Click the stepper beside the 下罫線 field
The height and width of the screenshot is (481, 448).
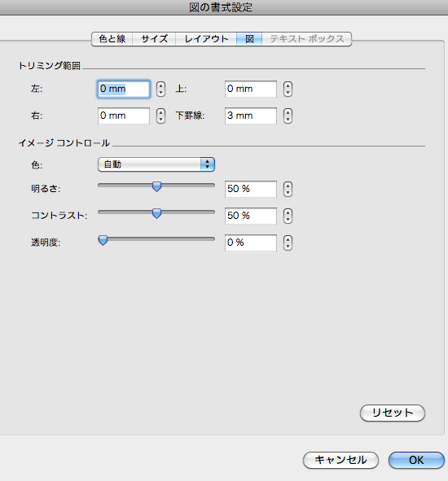click(x=288, y=116)
